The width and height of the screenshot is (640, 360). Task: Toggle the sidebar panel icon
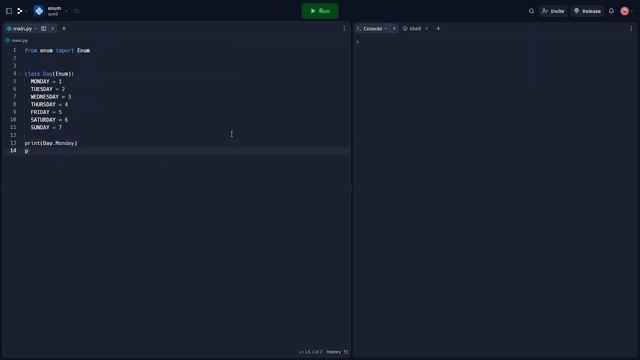click(9, 11)
